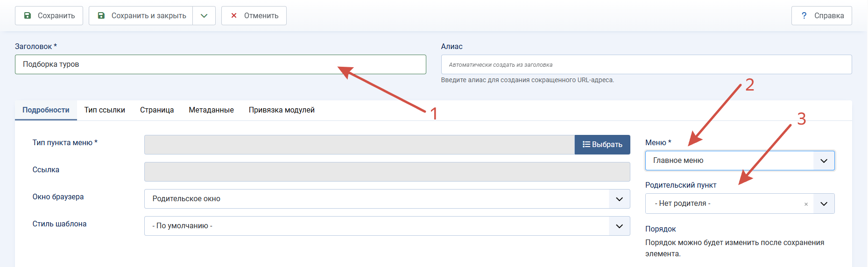
Task: Click the Отменить button
Action: (x=254, y=15)
